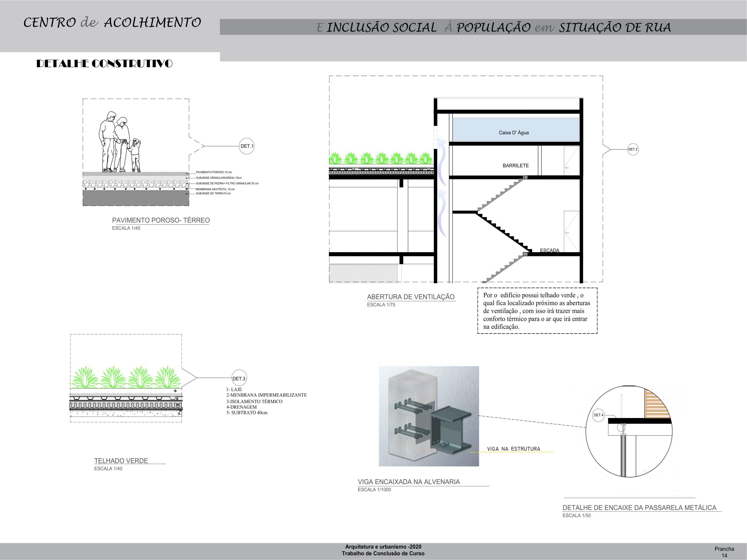Click the VIGA NA ESTRUTURA yellow-underlined label
The image size is (747, 560).
(x=513, y=449)
